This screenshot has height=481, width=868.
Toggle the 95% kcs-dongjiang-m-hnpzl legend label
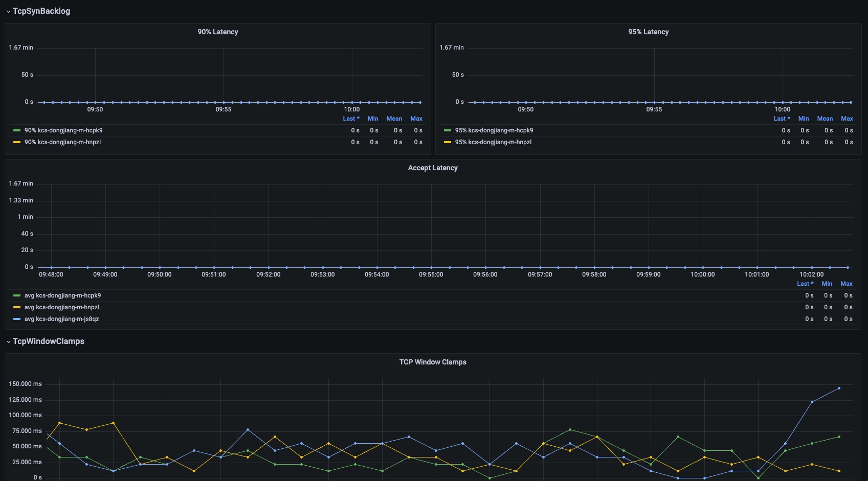point(493,142)
